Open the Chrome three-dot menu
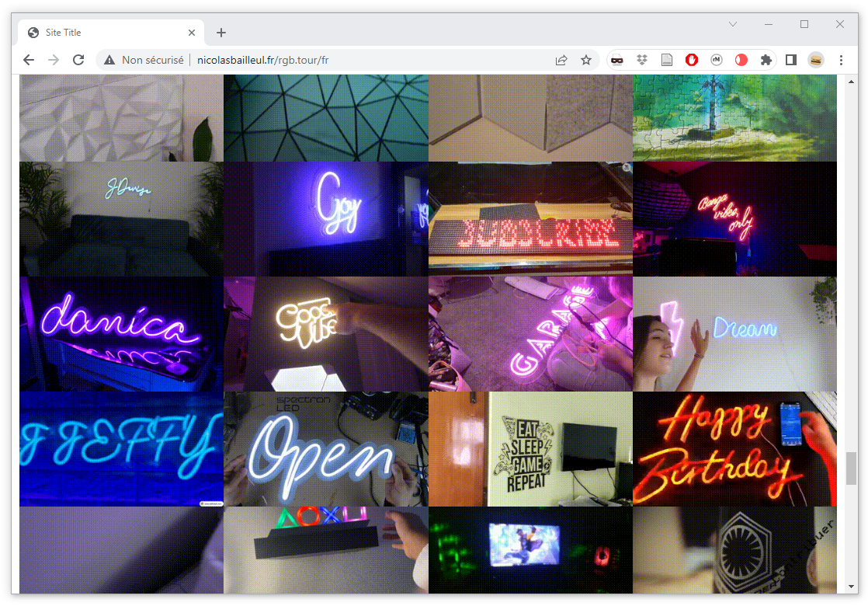This screenshot has width=868, height=606. point(841,60)
